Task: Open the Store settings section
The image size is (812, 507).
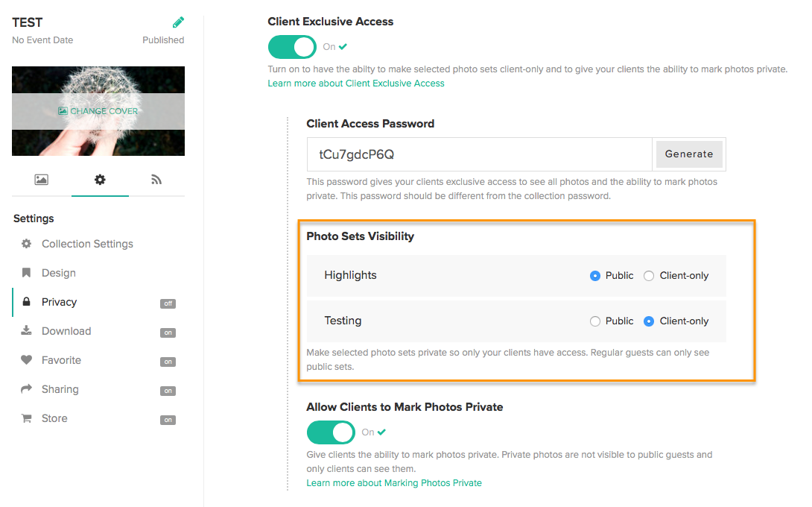Action: tap(54, 418)
